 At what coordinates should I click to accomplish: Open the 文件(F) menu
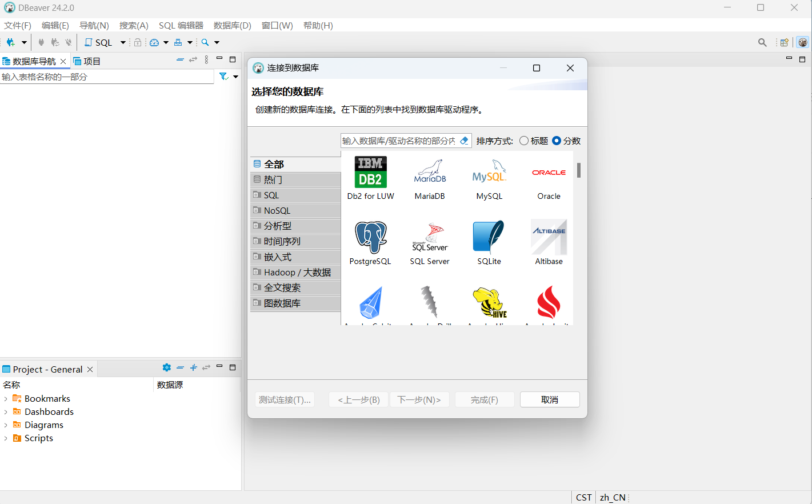(x=18, y=26)
